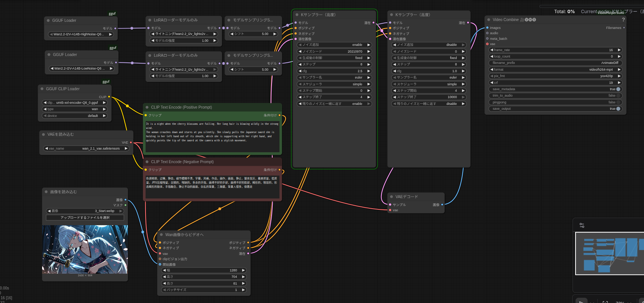Click the Video Combine help question mark
Screen dimensions: 644x303
tap(623, 20)
